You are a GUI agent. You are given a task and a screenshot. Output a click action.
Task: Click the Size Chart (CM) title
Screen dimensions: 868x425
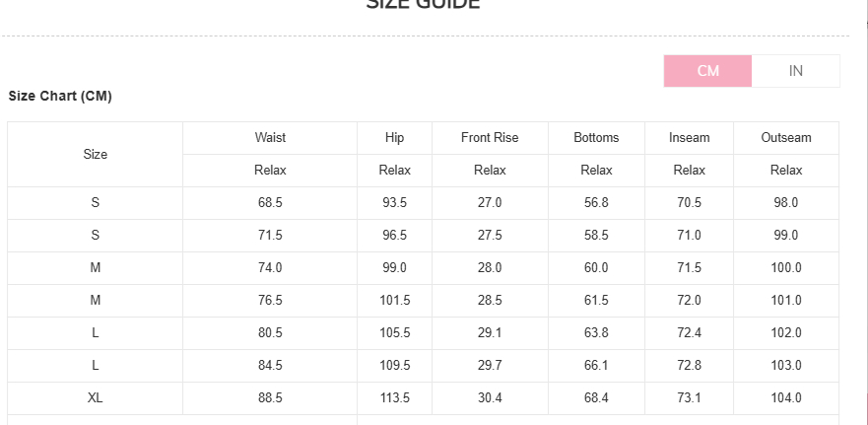click(60, 97)
